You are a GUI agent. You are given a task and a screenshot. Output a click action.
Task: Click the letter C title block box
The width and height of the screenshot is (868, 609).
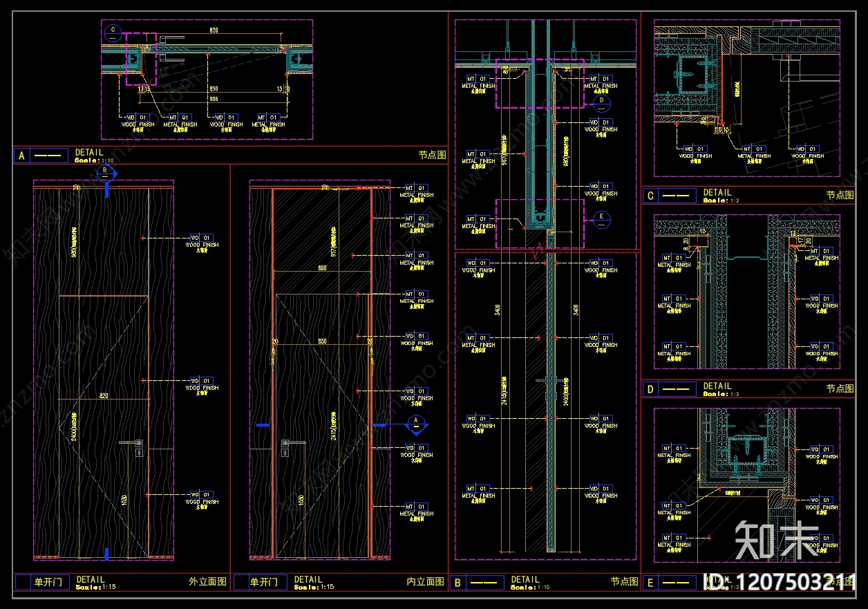coord(650,196)
